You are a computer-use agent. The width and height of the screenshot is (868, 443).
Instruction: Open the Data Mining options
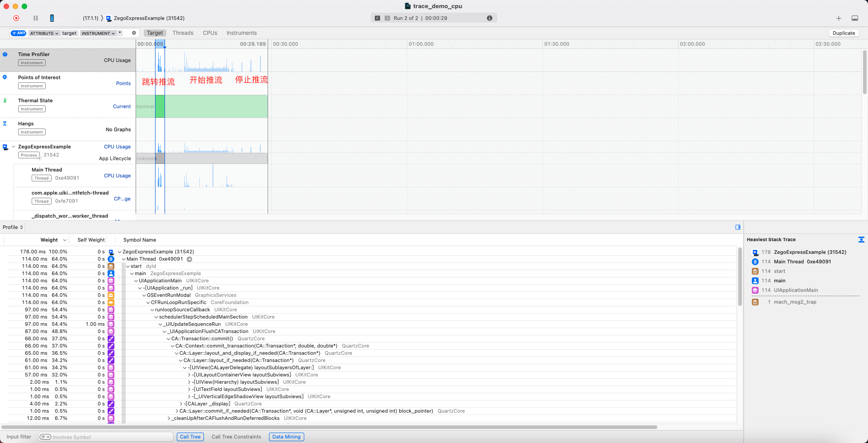pos(286,436)
